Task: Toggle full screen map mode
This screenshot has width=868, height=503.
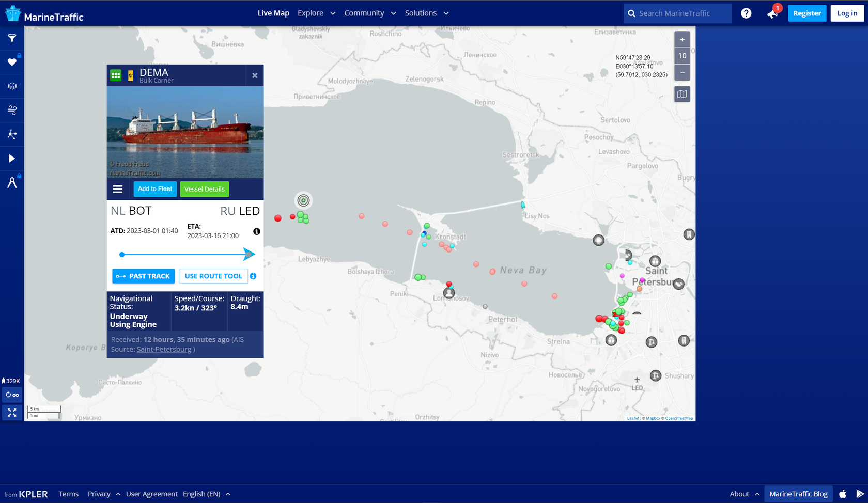Action: click(12, 413)
